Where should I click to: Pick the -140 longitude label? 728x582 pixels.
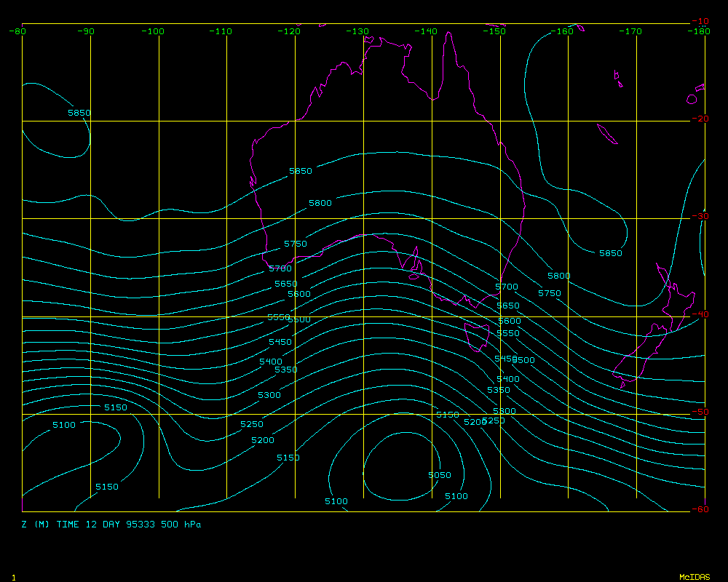[x=426, y=31]
